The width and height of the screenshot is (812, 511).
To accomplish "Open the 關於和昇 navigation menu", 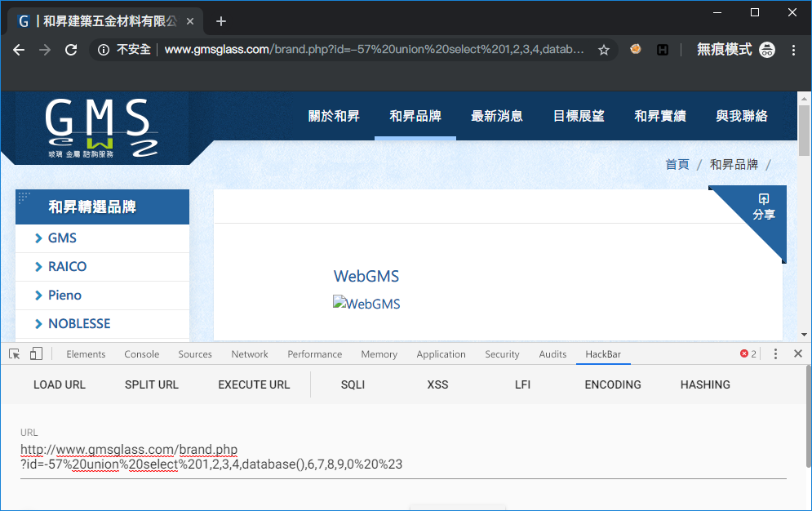I will pyautogui.click(x=334, y=116).
